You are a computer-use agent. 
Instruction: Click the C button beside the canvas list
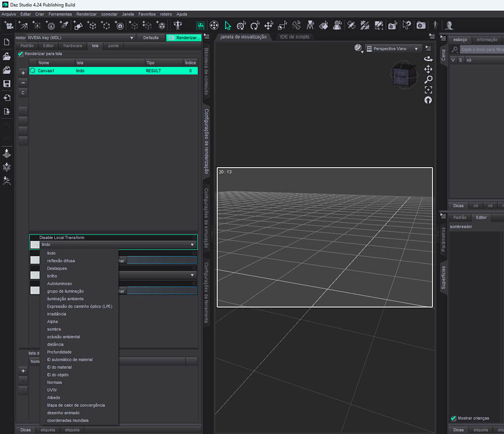coord(23,93)
